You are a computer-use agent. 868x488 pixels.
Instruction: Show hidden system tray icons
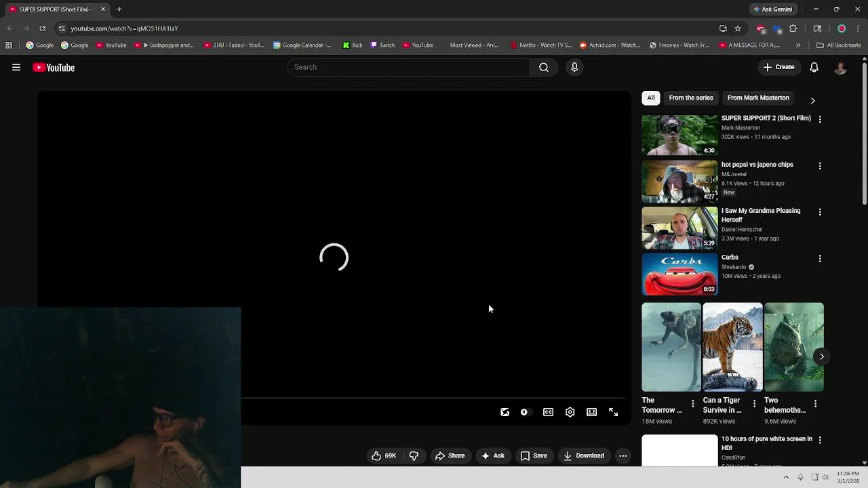[786, 477]
